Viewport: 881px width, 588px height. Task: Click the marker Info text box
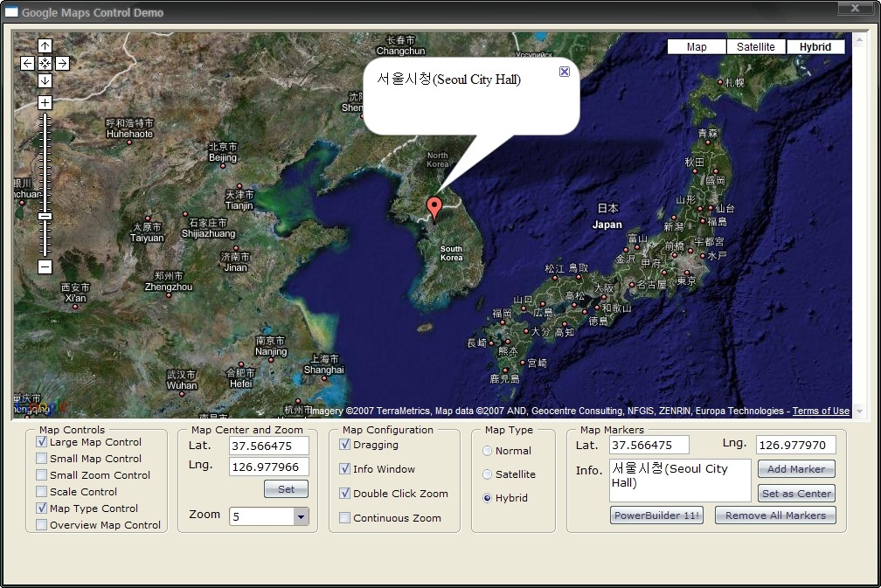pos(680,481)
